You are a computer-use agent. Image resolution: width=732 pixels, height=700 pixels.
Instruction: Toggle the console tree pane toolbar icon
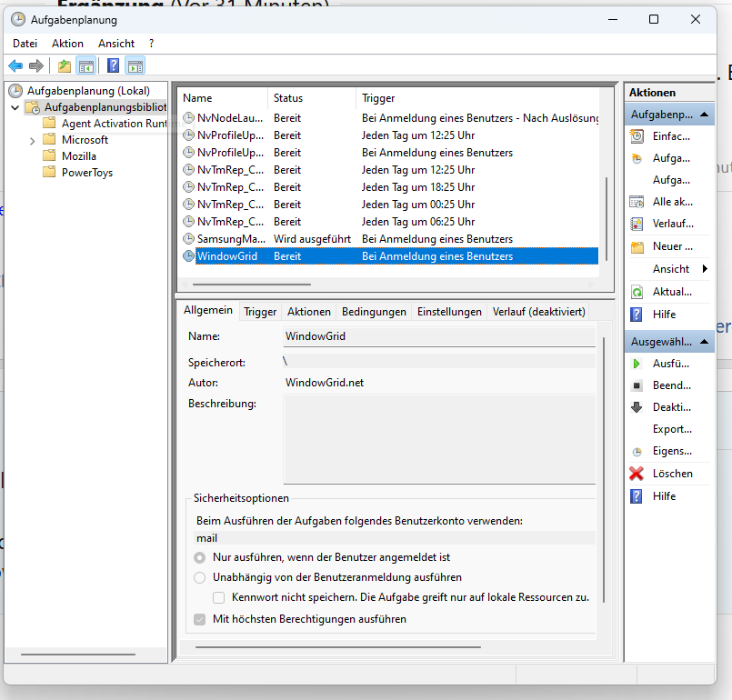click(86, 65)
